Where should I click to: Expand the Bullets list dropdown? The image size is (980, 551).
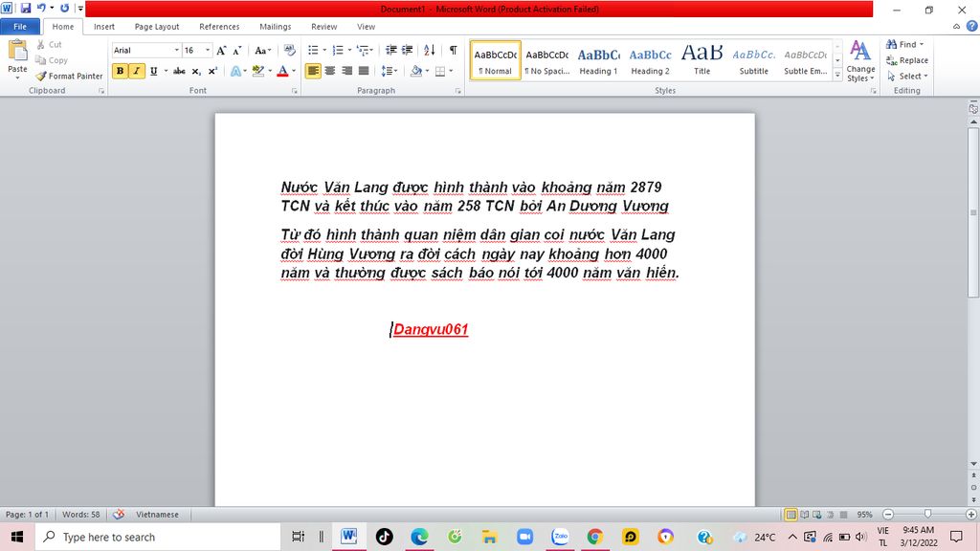324,50
